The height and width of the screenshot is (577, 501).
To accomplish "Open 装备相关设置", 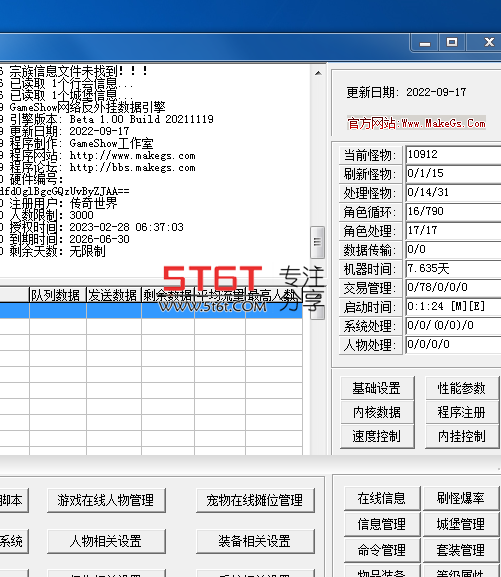I will click(x=255, y=541).
